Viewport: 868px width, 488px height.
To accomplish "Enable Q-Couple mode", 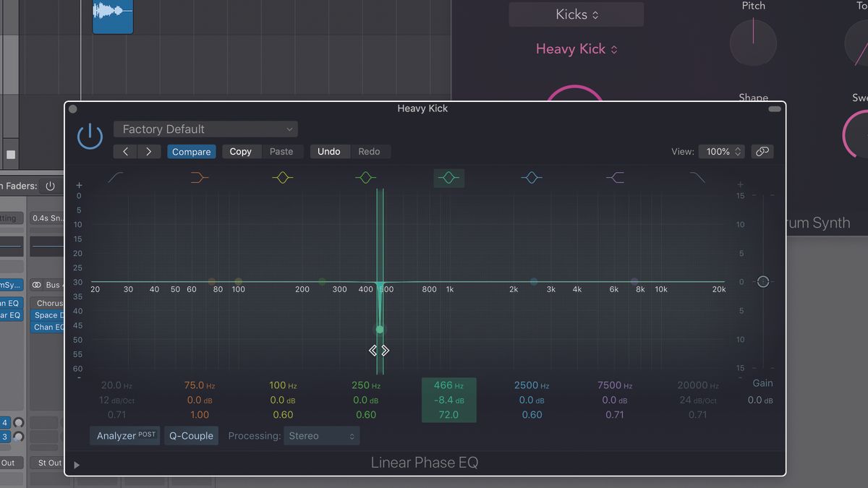I will click(x=190, y=435).
